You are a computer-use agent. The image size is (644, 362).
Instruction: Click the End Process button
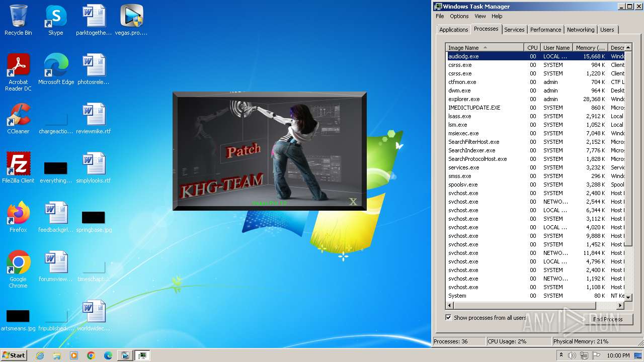pyautogui.click(x=608, y=319)
